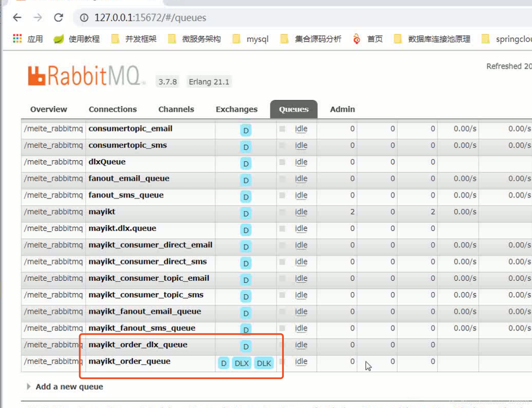Click the browser forward arrow
This screenshot has height=408, width=532.
coord(37,18)
